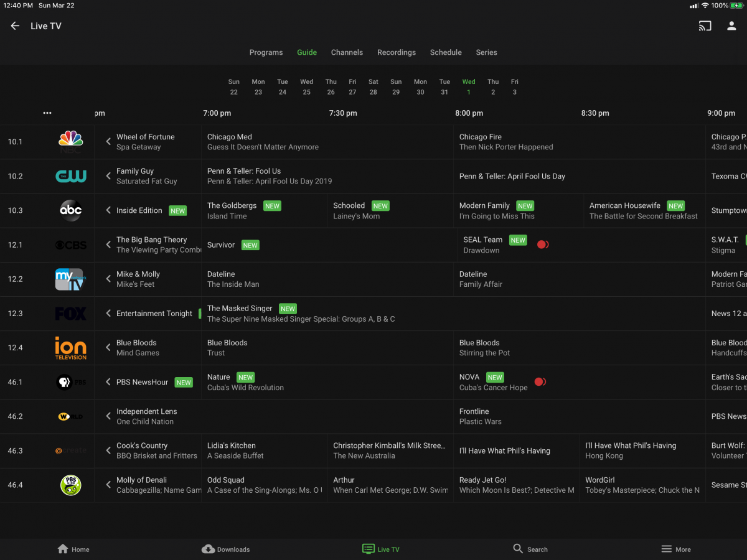This screenshot has height=560, width=747.
Task: Open Arthur program
Action: tap(390, 485)
